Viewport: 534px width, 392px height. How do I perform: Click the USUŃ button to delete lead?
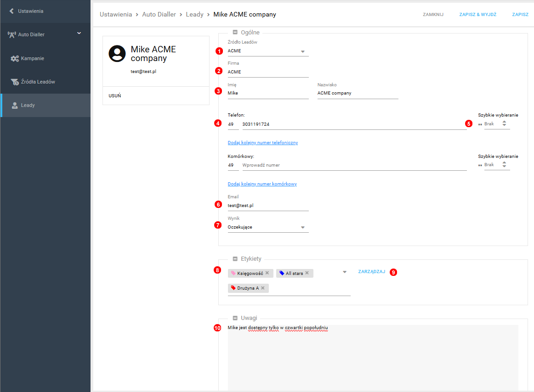coord(115,96)
